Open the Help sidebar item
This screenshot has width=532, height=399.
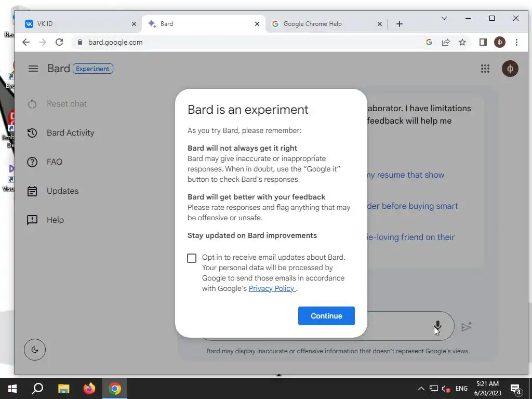click(46, 220)
